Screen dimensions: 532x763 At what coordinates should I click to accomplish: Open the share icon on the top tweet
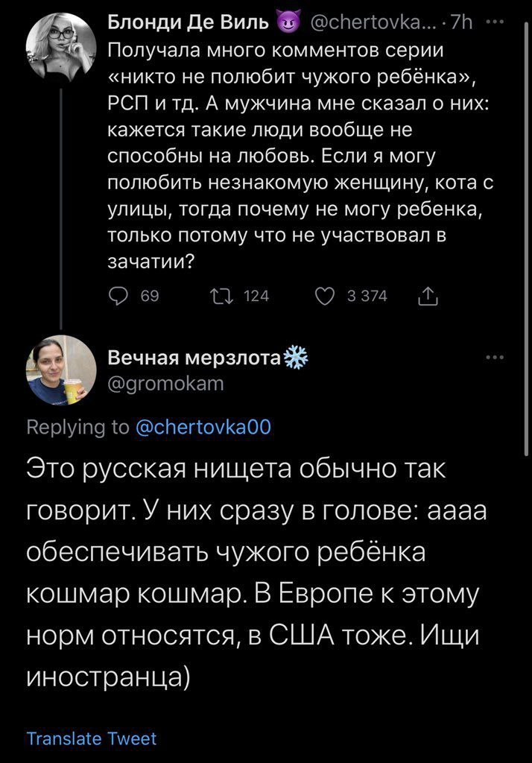428,297
